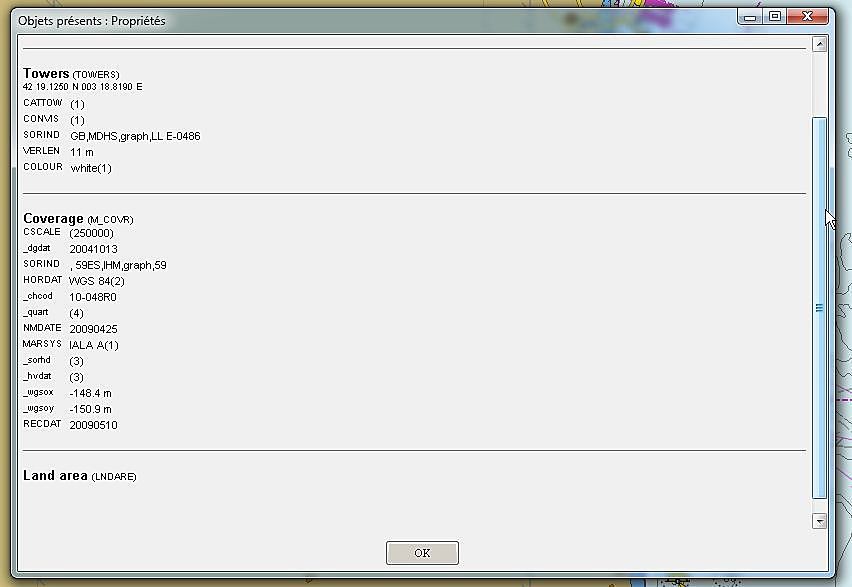
Task: Click the scrollbar down arrow
Action: (819, 521)
